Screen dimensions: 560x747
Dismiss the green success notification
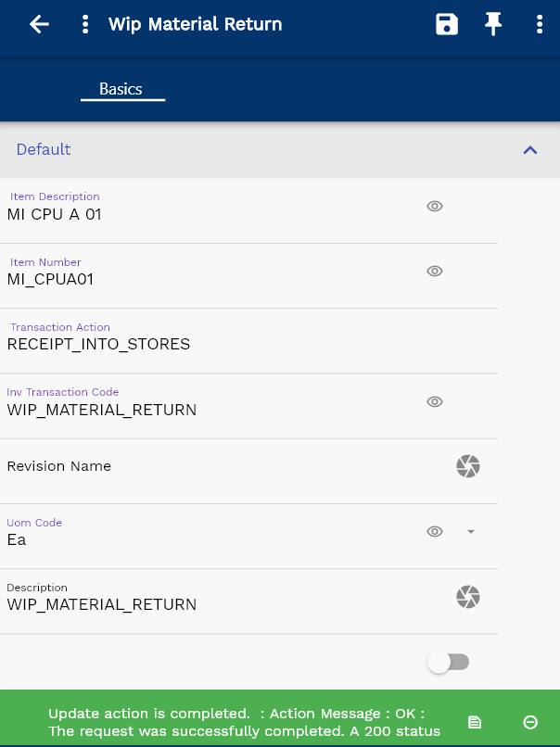tap(530, 722)
